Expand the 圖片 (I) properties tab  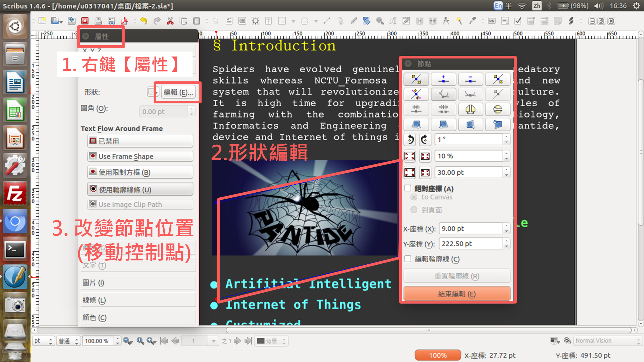click(139, 282)
